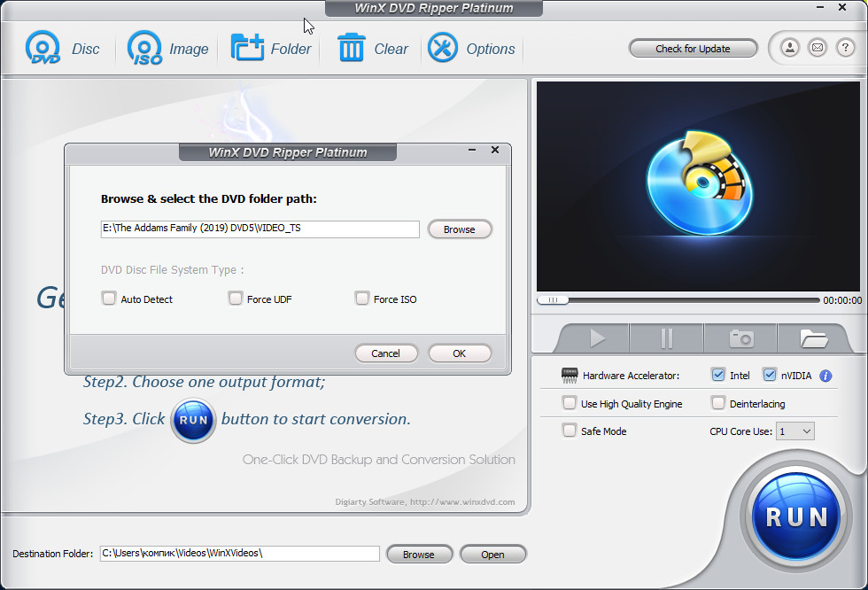868x590 pixels.
Task: Click the DVD folder path input field
Action: pyautogui.click(x=260, y=229)
